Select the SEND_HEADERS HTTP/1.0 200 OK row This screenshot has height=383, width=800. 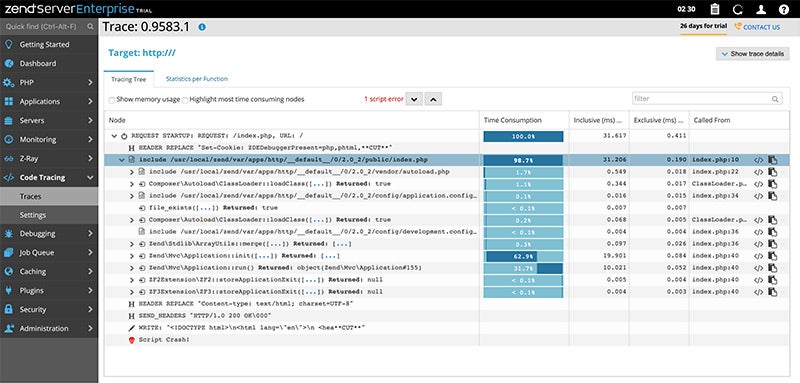[446, 316]
